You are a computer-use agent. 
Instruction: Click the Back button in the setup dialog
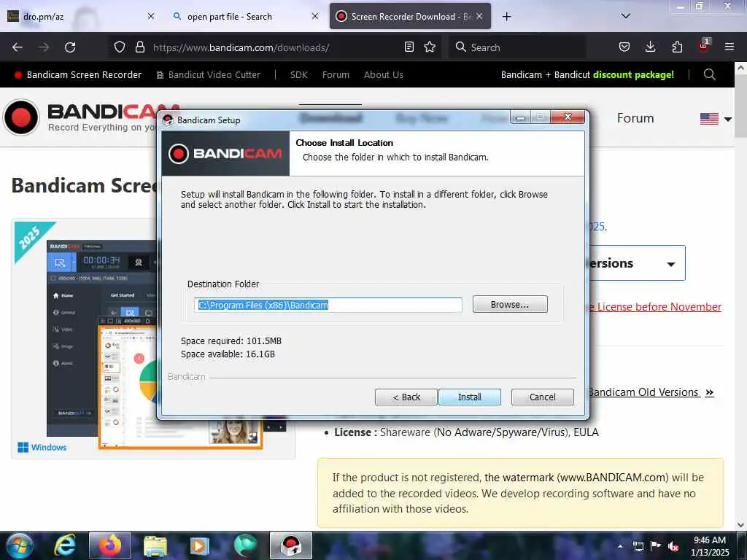(406, 397)
